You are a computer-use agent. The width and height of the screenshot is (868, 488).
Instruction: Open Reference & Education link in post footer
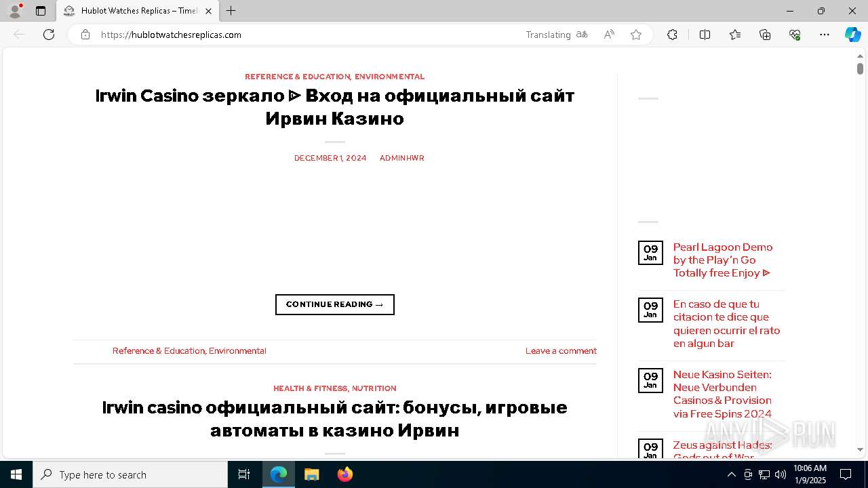[x=158, y=351]
